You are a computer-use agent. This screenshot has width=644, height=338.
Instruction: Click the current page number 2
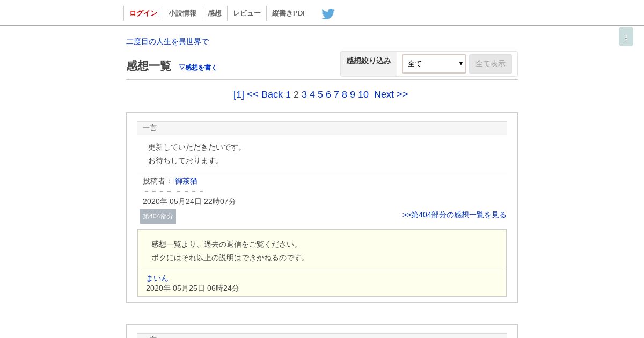tap(296, 94)
